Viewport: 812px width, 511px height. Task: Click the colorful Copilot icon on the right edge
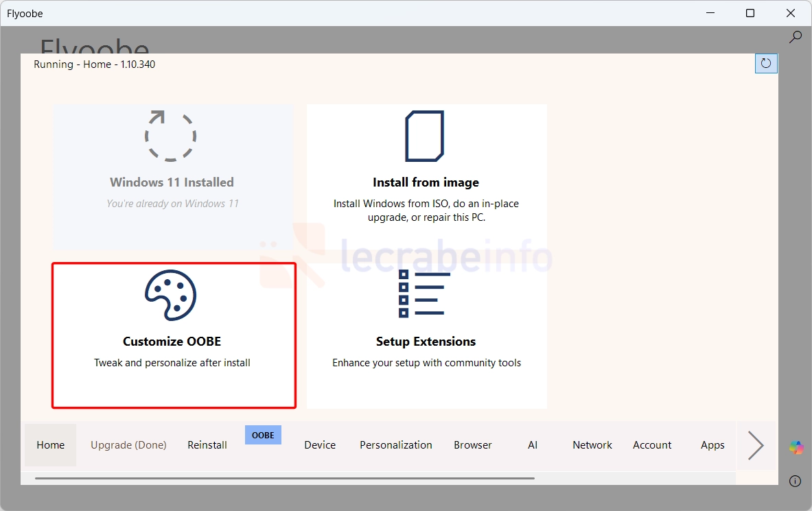(x=796, y=447)
